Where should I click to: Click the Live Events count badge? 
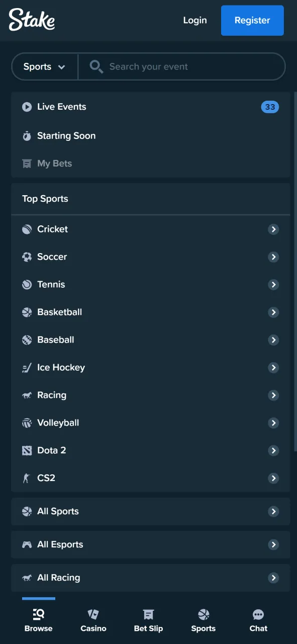point(270,107)
